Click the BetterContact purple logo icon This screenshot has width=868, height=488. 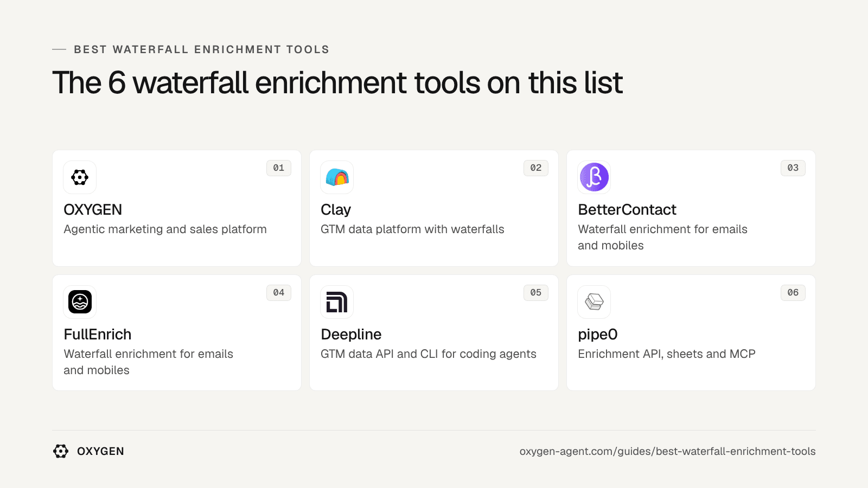click(594, 177)
